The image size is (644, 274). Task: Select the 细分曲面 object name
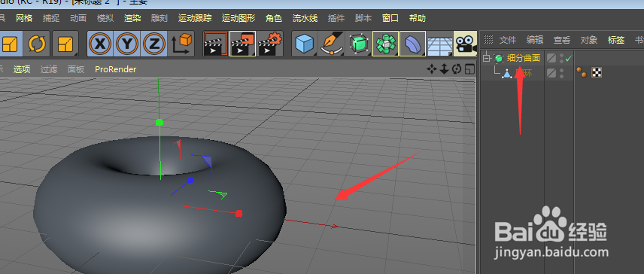524,58
